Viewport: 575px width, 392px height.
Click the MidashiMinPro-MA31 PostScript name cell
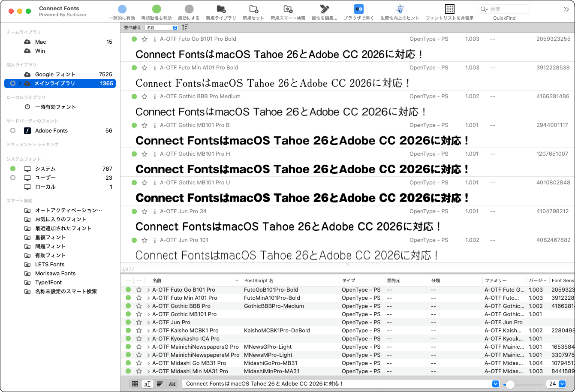(272, 371)
